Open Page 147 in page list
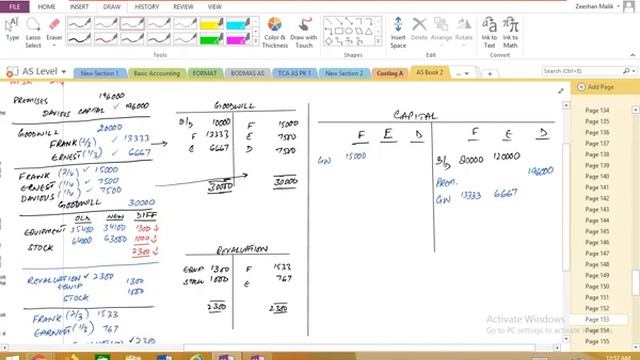640x360 pixels. coord(597,253)
